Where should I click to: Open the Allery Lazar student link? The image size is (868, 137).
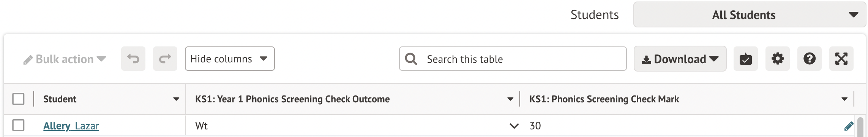[x=71, y=126]
